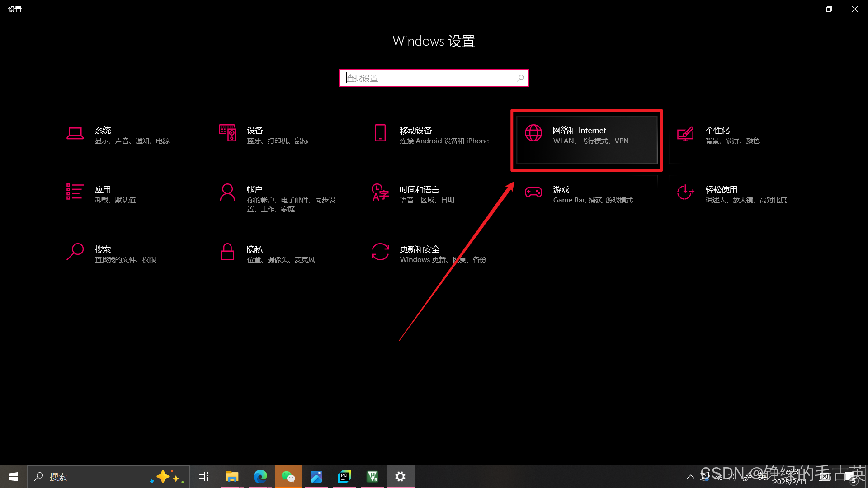The height and width of the screenshot is (488, 868).
Task: Click the 帐户 person icon
Action: (x=227, y=192)
